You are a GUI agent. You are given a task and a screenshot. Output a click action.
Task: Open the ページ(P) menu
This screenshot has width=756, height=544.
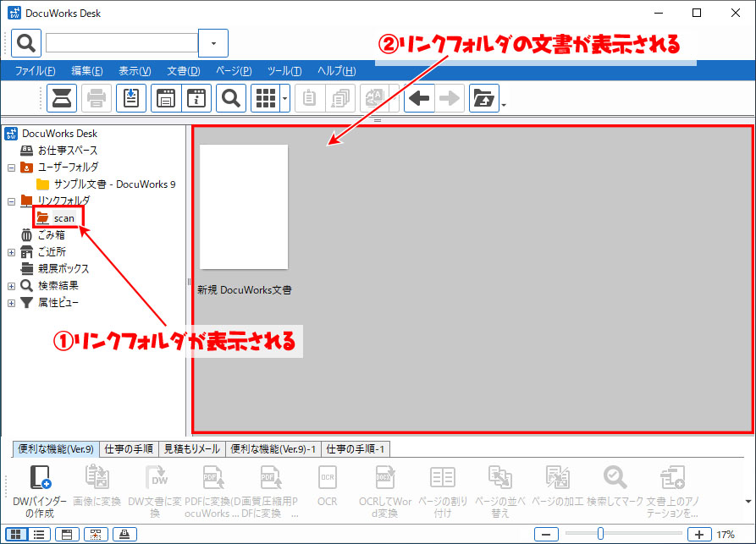[234, 71]
